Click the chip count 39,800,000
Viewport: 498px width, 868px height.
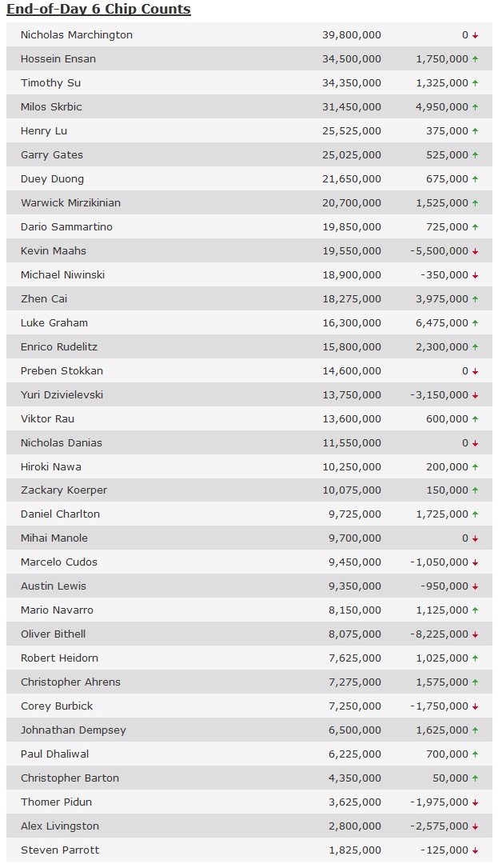(x=352, y=35)
